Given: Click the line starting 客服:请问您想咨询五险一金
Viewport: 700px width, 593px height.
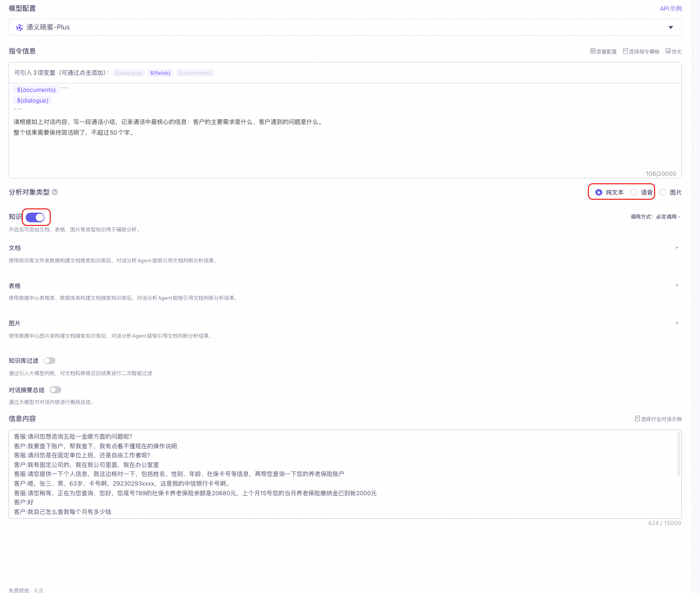Looking at the screenshot, I should coord(73,436).
